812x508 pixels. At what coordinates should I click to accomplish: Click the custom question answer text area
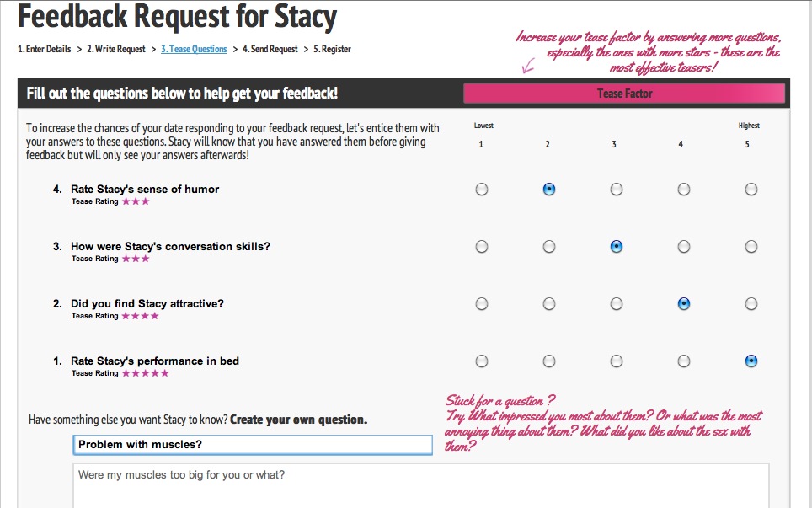coord(420,486)
